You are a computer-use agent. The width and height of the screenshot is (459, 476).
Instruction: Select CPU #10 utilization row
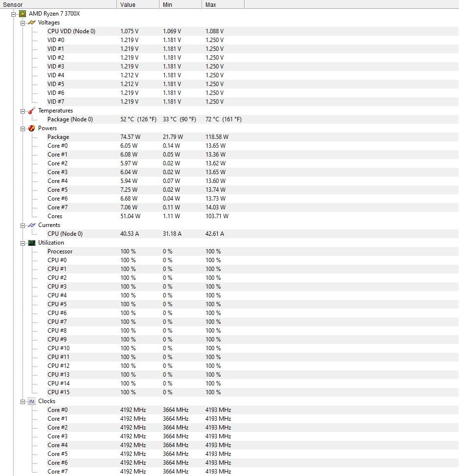252,348
